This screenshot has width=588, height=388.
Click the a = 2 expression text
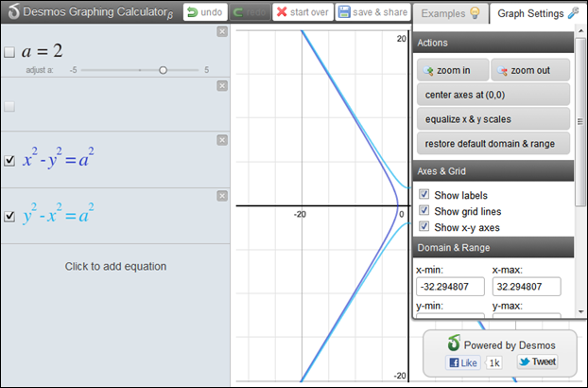(x=42, y=51)
